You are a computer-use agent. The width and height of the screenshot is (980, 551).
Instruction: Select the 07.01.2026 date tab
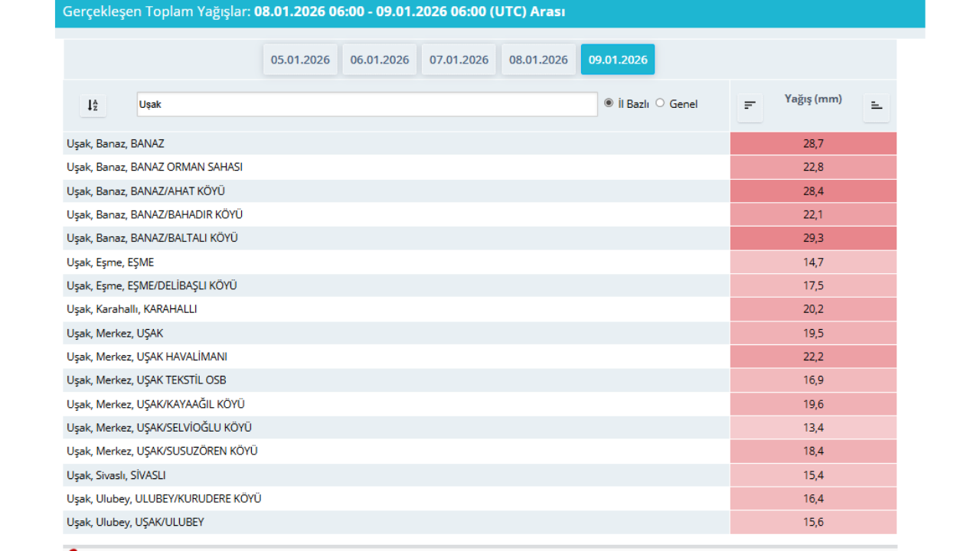(459, 60)
